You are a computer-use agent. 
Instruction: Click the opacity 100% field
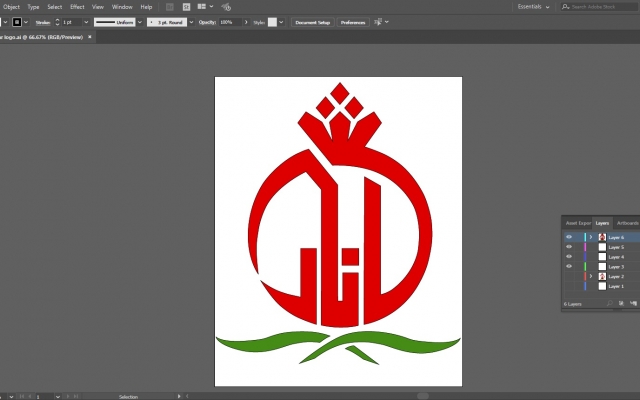[231, 22]
